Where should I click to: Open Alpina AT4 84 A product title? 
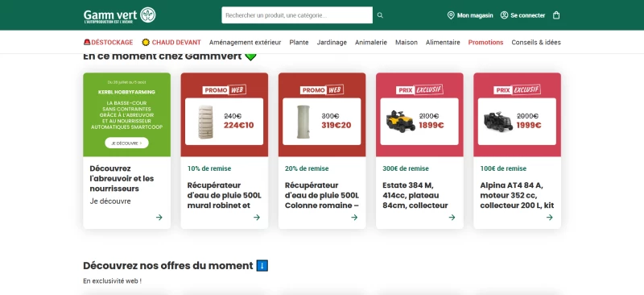pyautogui.click(x=517, y=195)
